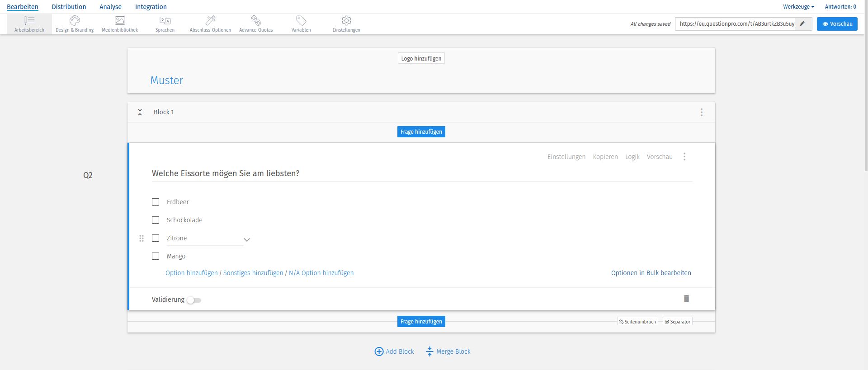Click Option hinzufügen link
The height and width of the screenshot is (370, 868).
[x=192, y=273]
